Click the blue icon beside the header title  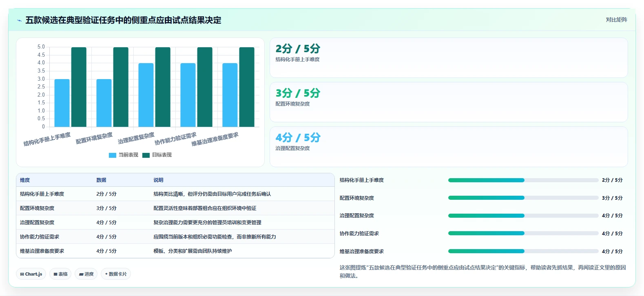(x=19, y=20)
